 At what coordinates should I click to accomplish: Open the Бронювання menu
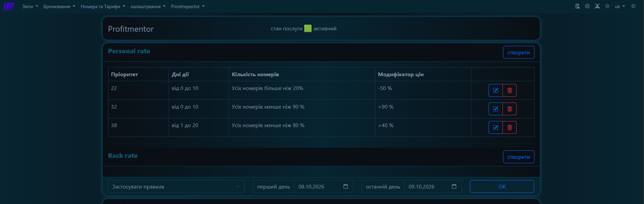coord(59,6)
